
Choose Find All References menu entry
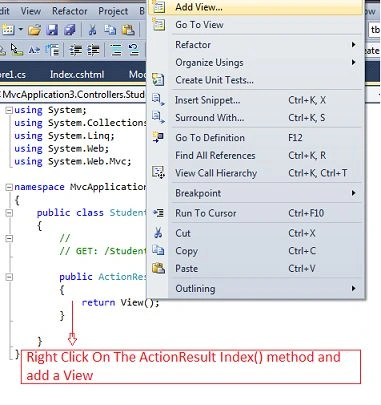tap(255, 155)
